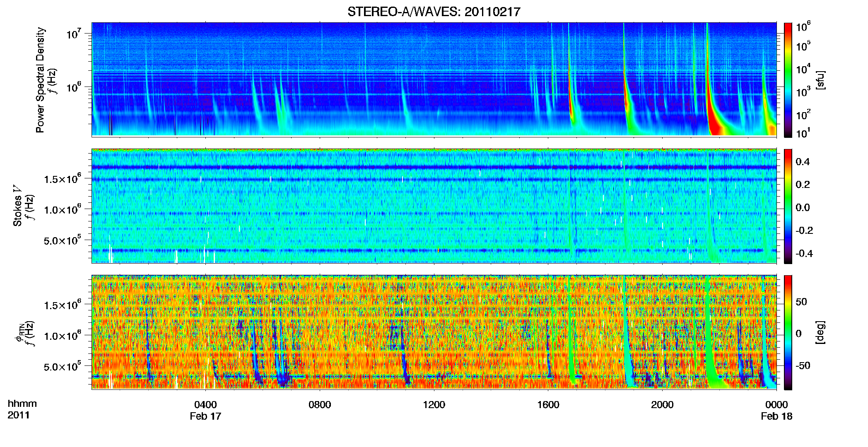Click the -0.2 label on Stokes colorbar

tap(804, 230)
